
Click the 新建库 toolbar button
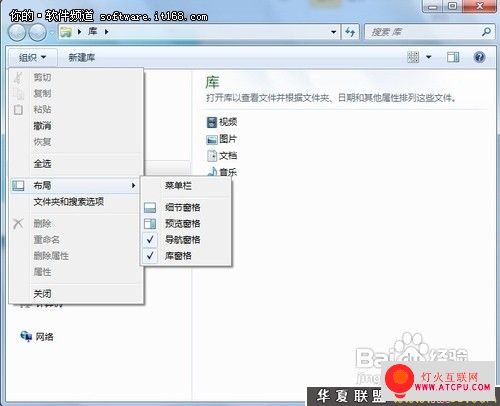tap(82, 58)
